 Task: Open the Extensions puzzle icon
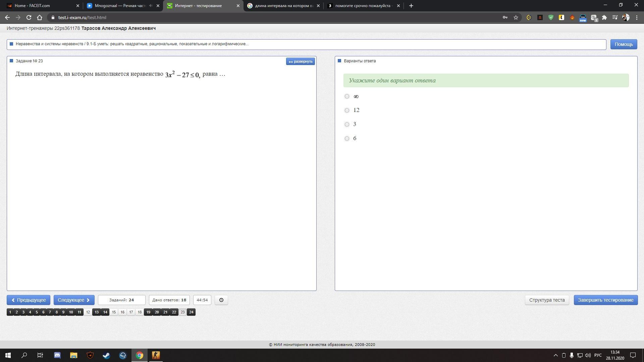click(x=604, y=17)
